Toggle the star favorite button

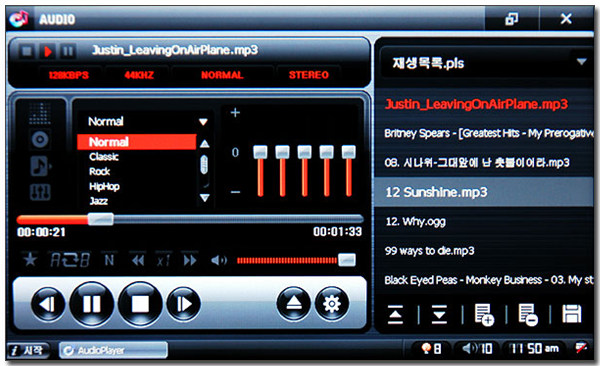30,260
